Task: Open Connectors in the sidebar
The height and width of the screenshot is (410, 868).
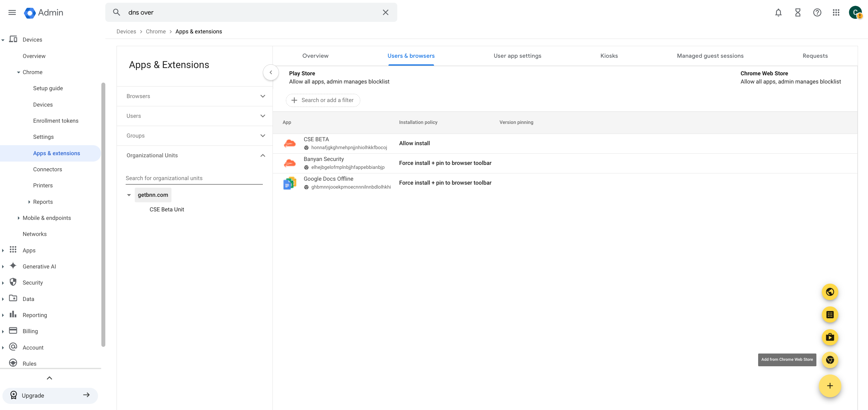Action: tap(48, 169)
